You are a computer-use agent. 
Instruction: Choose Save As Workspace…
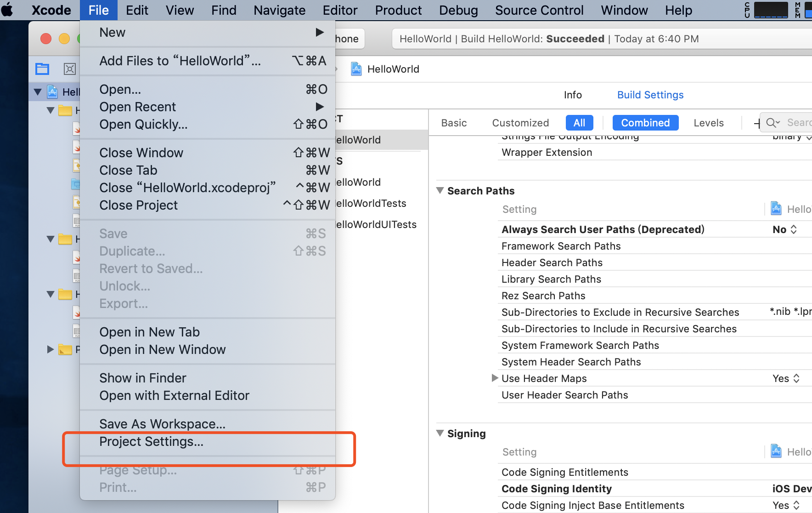208,424
